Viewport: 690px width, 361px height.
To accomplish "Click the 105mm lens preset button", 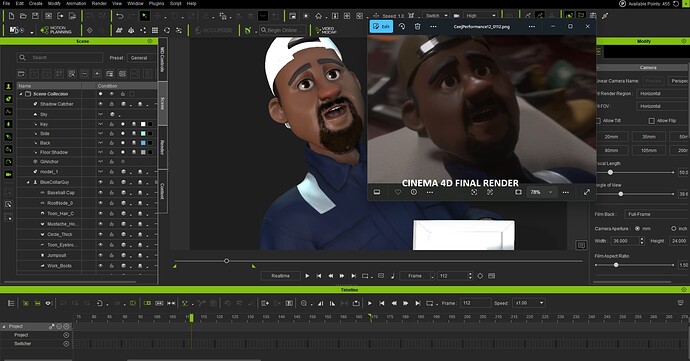I will 649,151.
